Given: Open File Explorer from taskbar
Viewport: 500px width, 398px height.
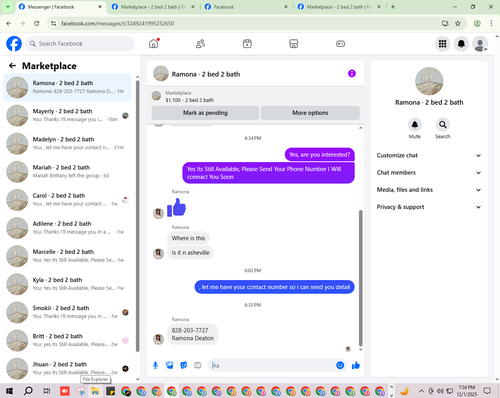Looking at the screenshot, I should [x=95, y=391].
